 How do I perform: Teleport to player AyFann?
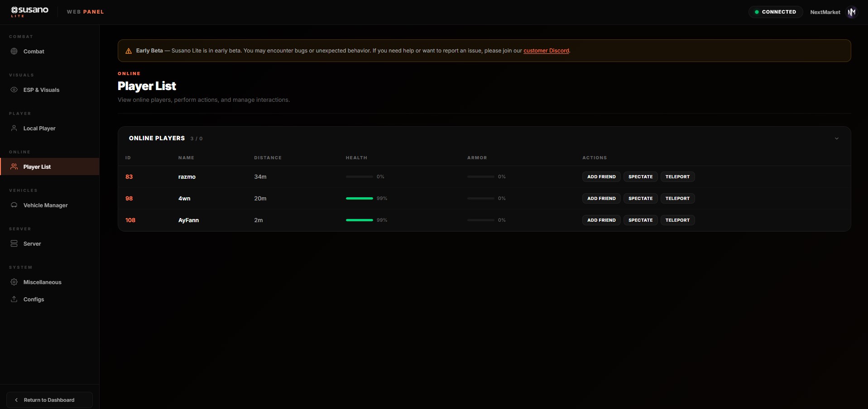coord(677,220)
